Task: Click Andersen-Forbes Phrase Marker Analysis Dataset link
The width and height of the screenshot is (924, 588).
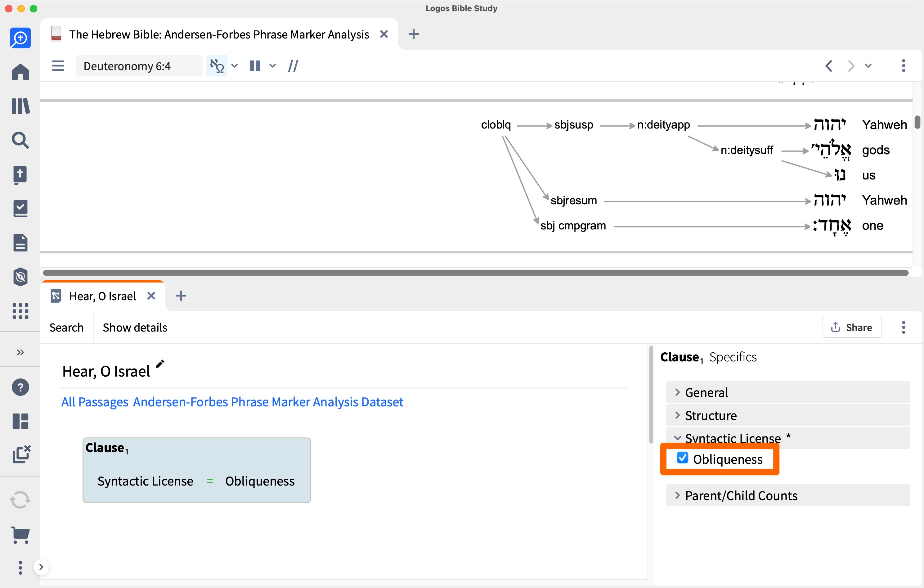Action: [x=268, y=402]
